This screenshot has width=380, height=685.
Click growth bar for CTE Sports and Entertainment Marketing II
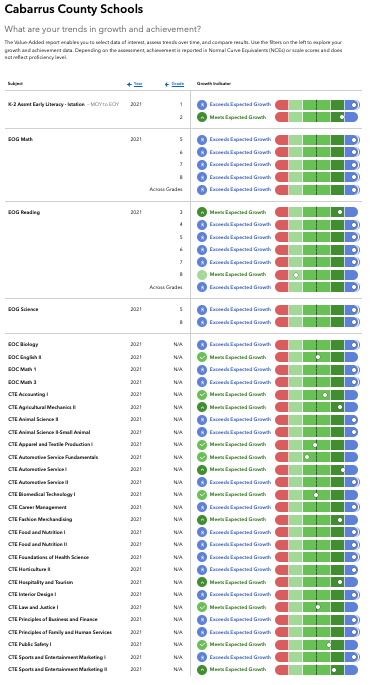317,670
